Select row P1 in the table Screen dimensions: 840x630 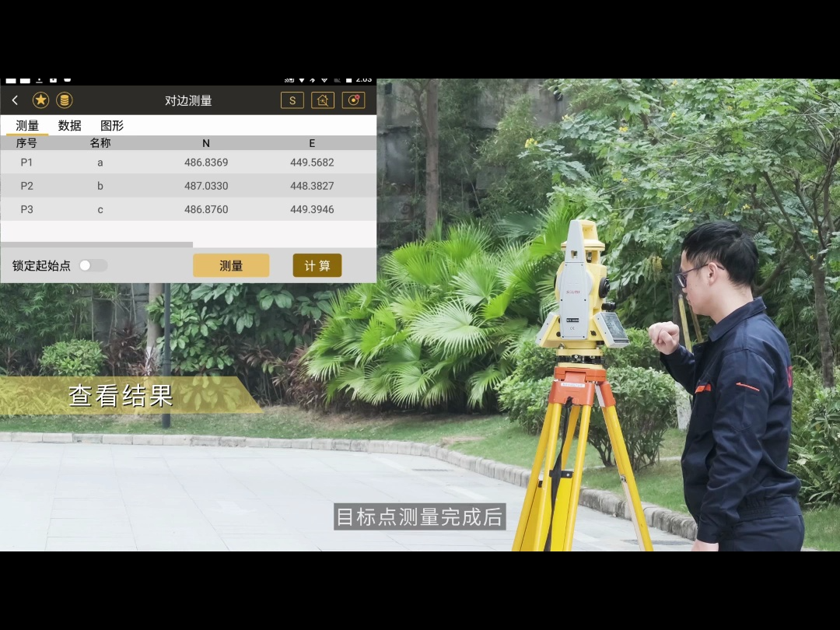188,163
